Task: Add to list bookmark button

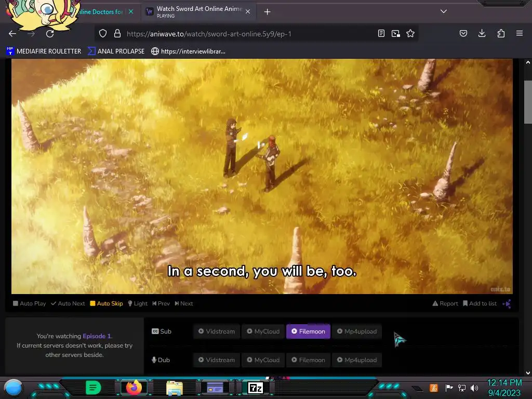Action: pos(480,303)
